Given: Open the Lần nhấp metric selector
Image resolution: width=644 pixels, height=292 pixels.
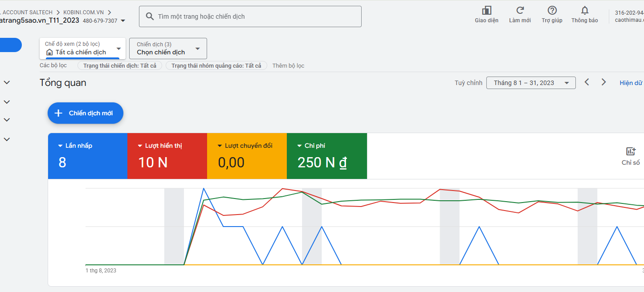Looking at the screenshot, I should point(87,156).
